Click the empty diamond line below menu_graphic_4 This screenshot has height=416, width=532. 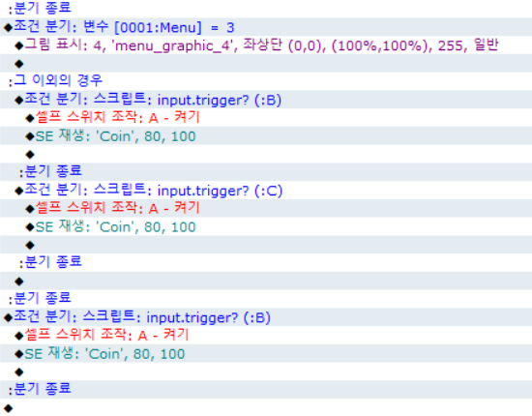[266, 63]
